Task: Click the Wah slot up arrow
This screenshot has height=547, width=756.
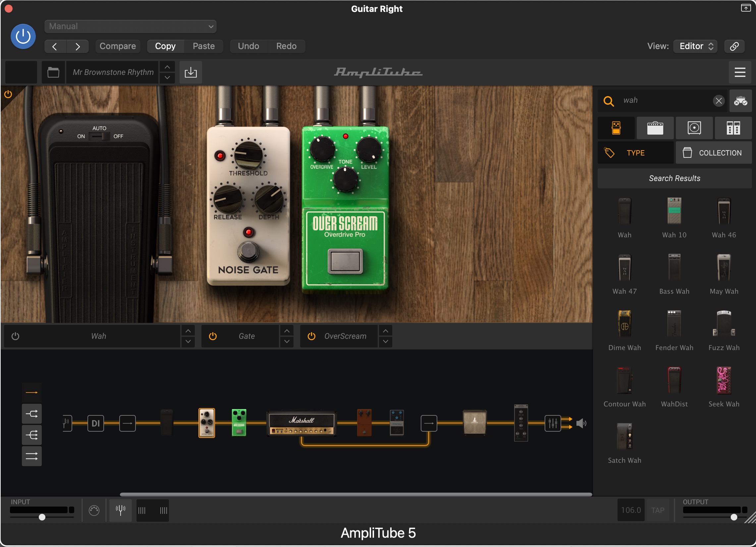Action: point(188,331)
